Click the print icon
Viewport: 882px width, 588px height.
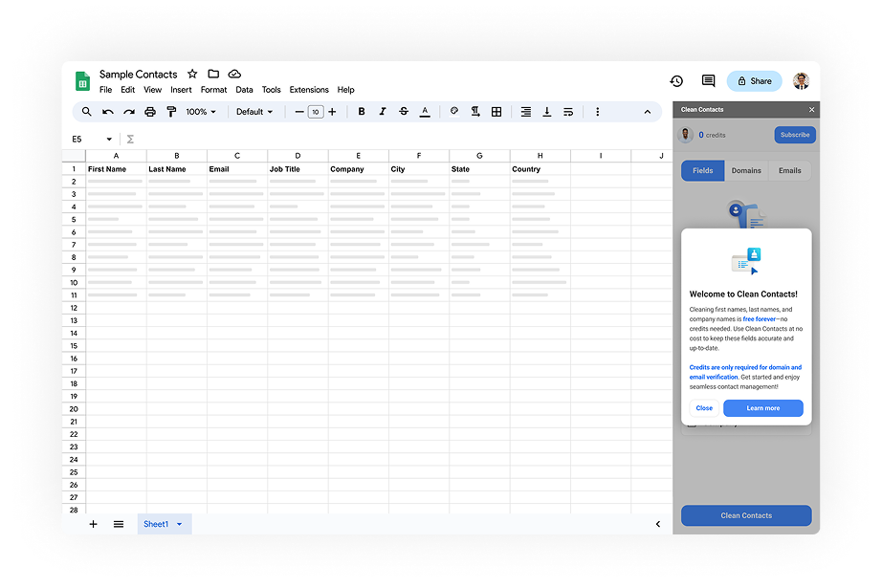coord(150,112)
